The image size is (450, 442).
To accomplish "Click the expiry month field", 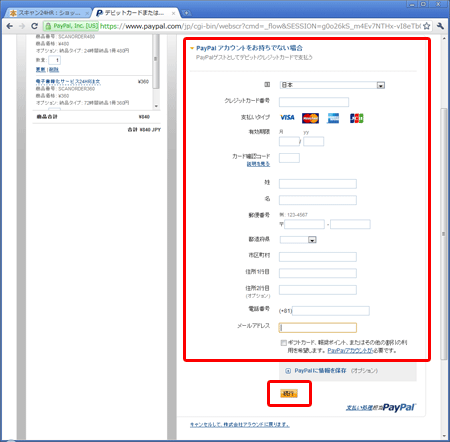I will click(x=289, y=142).
